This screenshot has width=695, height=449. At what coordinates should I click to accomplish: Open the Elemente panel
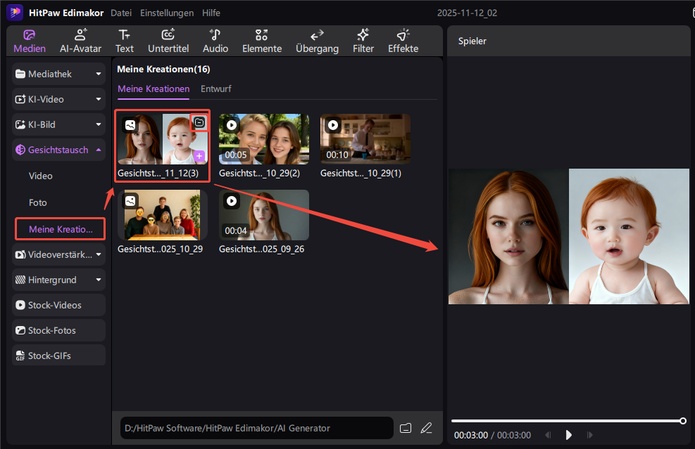click(261, 40)
